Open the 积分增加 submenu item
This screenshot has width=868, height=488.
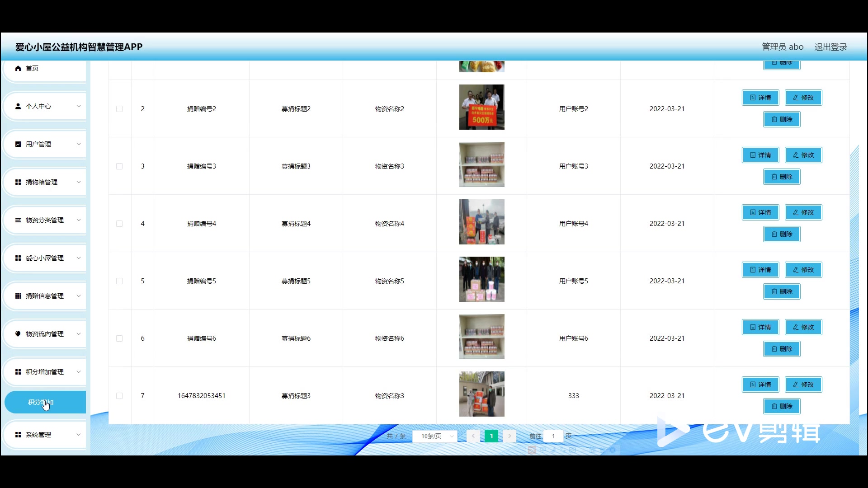coord(45,402)
